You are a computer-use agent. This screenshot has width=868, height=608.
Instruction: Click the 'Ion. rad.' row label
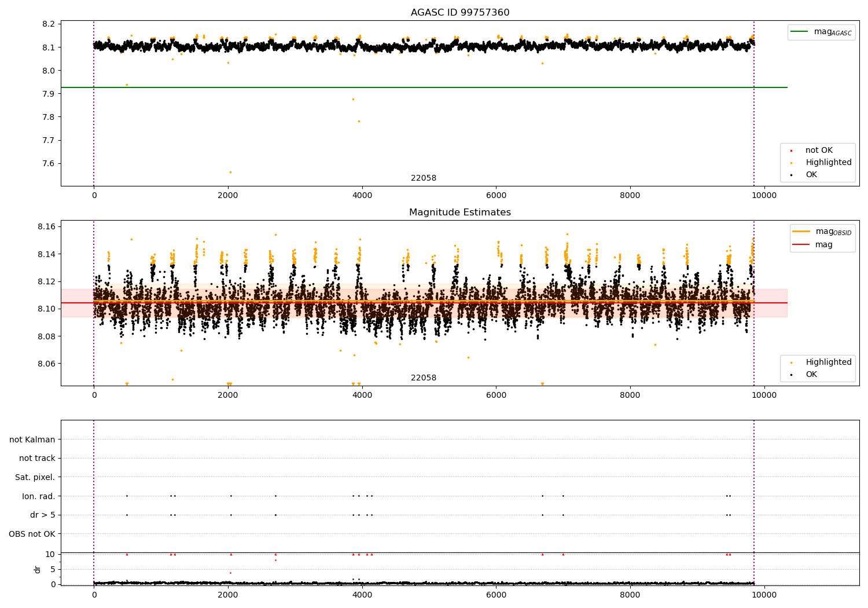point(39,496)
